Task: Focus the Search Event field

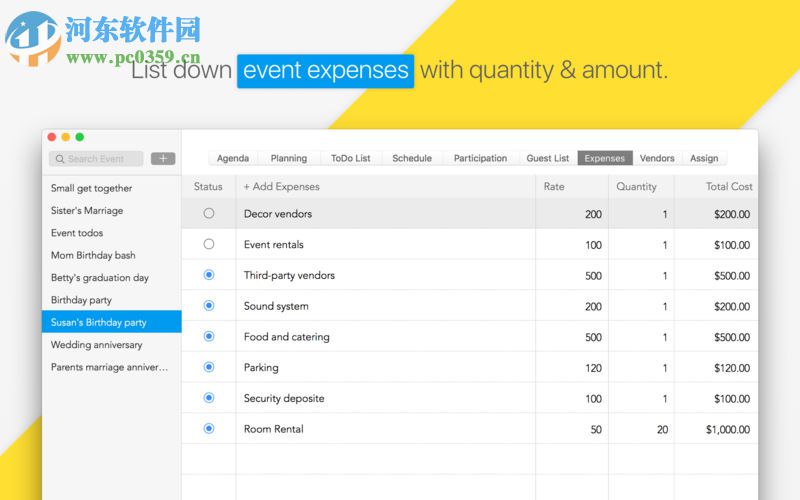Action: 96,159
